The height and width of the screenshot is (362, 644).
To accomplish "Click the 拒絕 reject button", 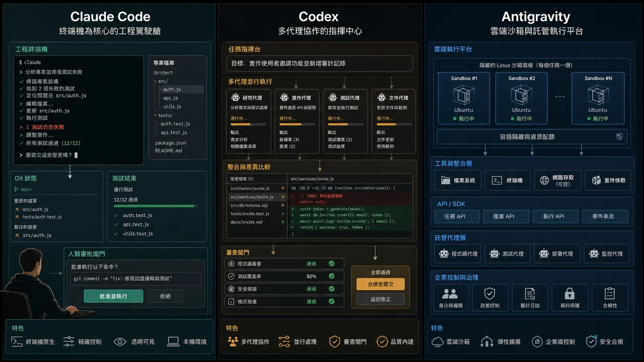I will pos(165,296).
